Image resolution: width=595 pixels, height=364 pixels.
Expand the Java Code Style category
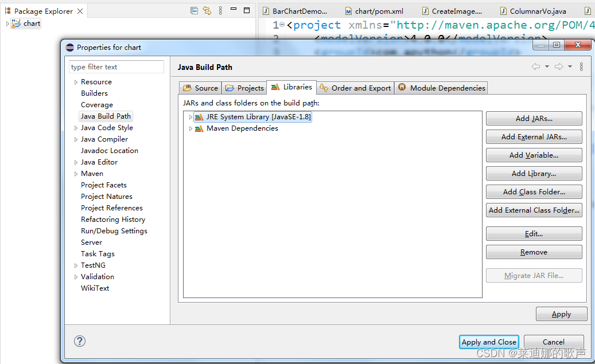76,128
